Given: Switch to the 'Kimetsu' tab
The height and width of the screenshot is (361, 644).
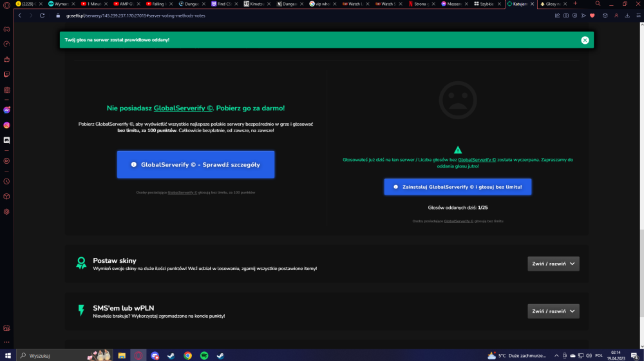Looking at the screenshot, I should [x=258, y=4].
